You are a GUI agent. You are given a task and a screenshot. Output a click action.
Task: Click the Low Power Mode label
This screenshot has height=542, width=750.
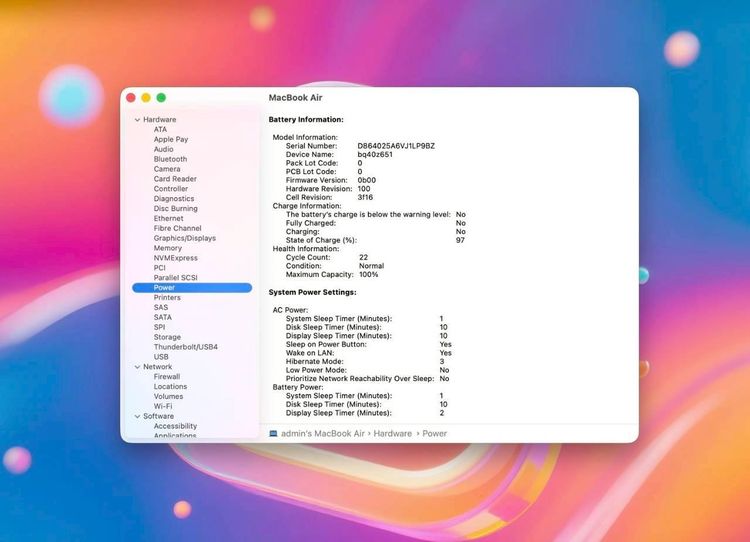(x=316, y=370)
